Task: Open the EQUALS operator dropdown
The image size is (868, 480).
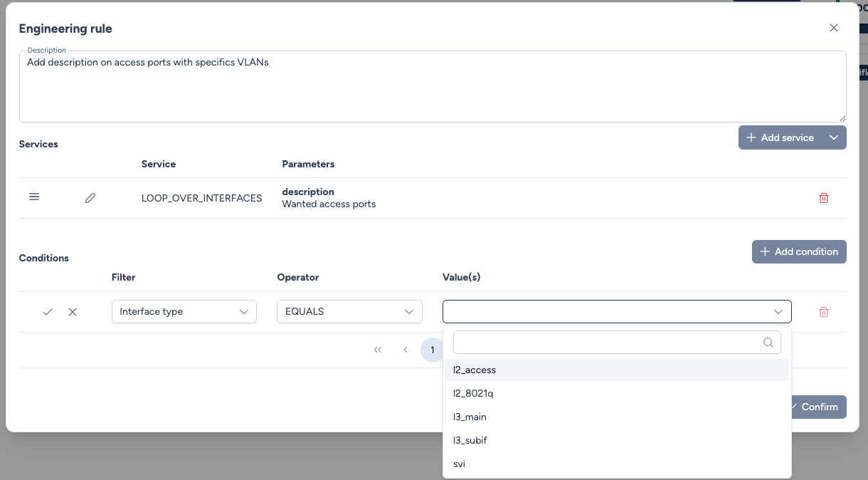Action: coord(349,312)
